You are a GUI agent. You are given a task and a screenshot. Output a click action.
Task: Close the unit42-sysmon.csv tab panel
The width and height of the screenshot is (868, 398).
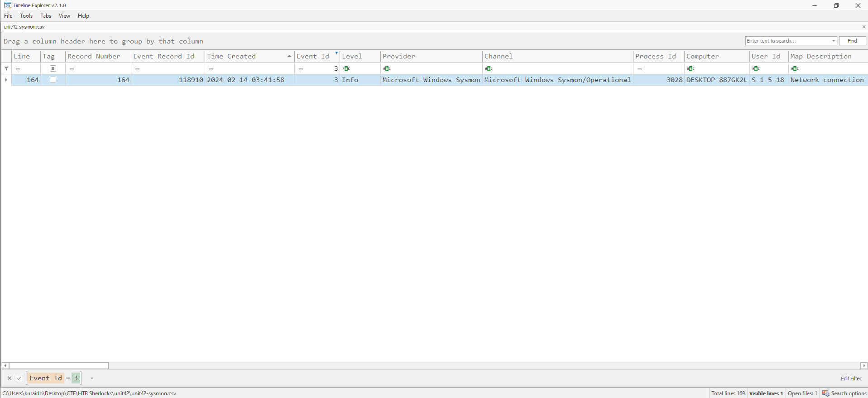[x=863, y=27]
